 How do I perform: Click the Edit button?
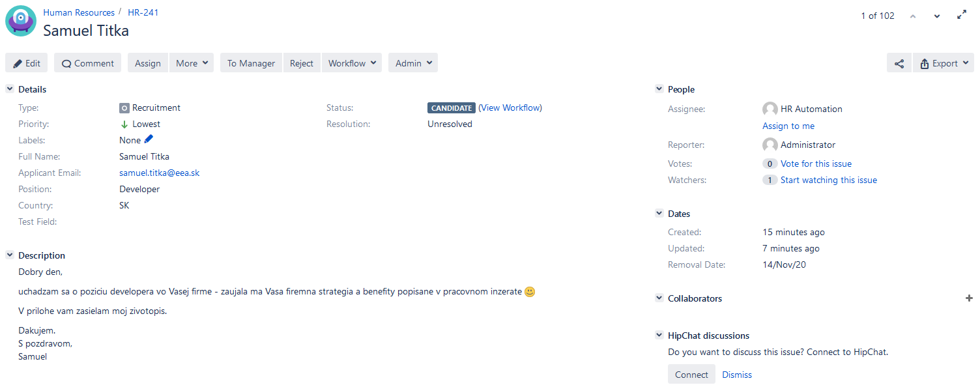point(27,63)
